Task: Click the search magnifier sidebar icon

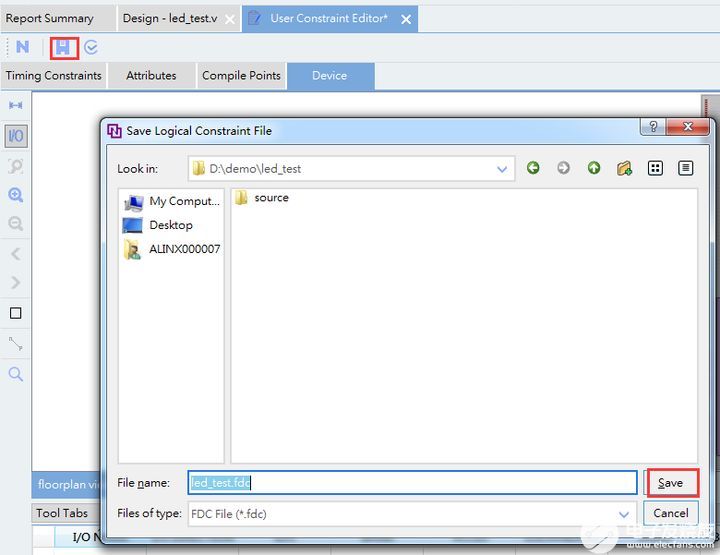Action: click(16, 374)
